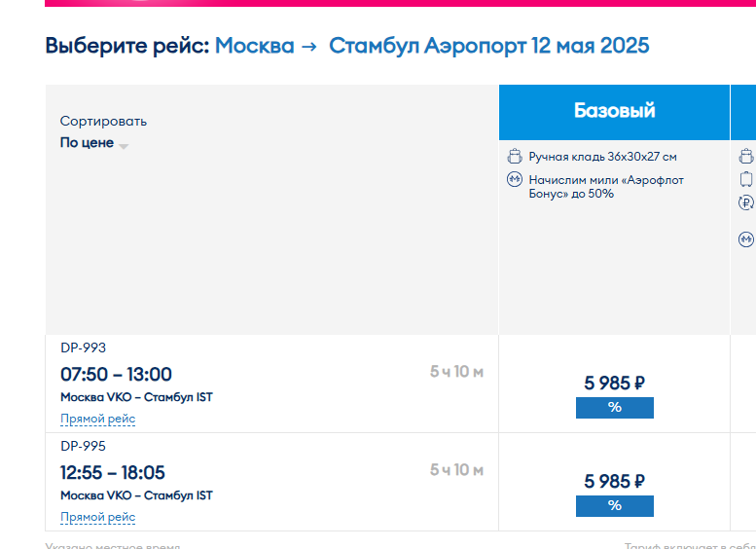Viewport: 756px width, 549px height.
Task: Click percent discount badge for flight DP-995
Action: [x=615, y=506]
